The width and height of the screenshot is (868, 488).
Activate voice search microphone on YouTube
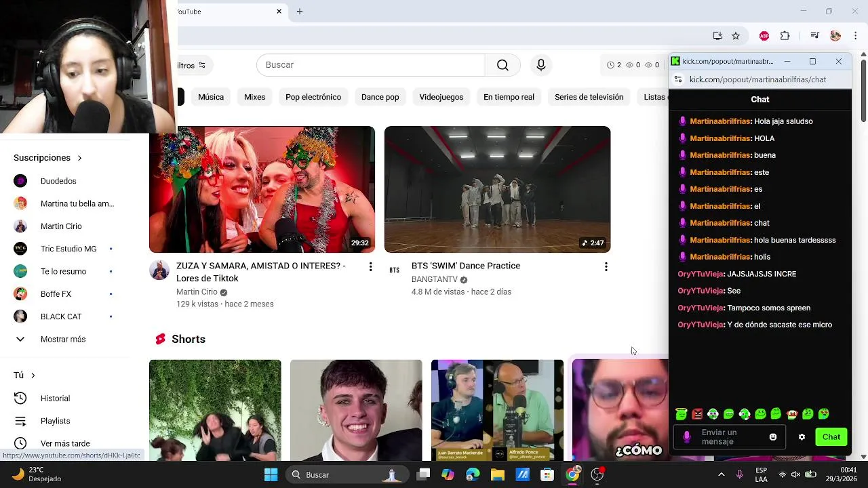coord(541,65)
